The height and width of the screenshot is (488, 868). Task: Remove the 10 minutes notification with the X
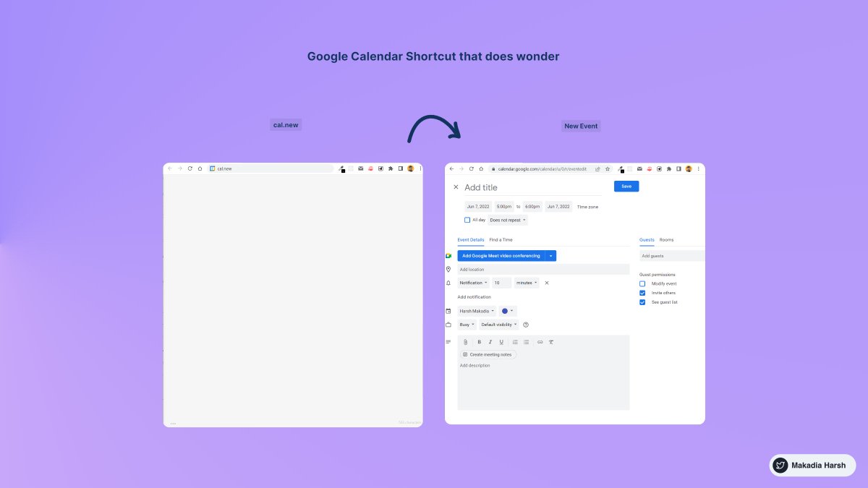tap(547, 283)
